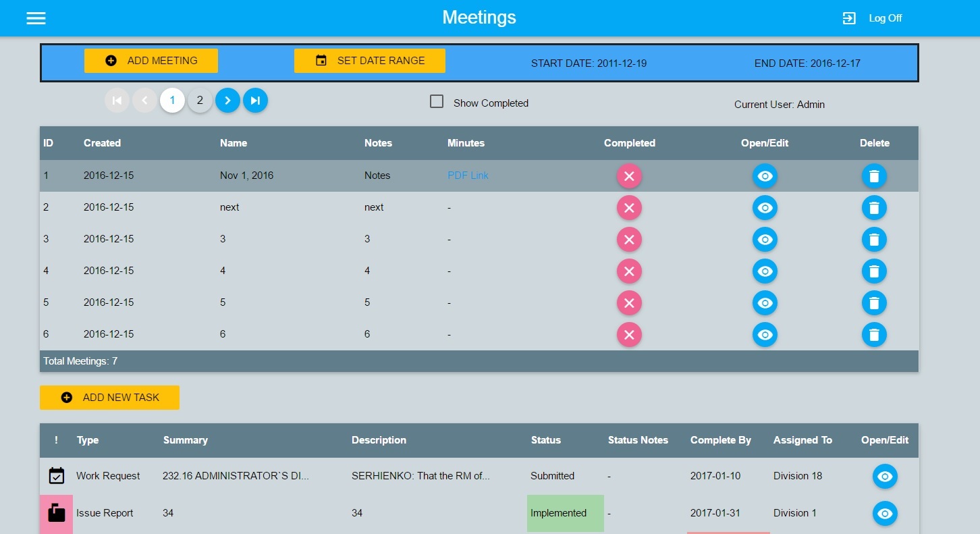Open meeting ID 4 with eye icon
The image size is (980, 534).
[x=765, y=271]
